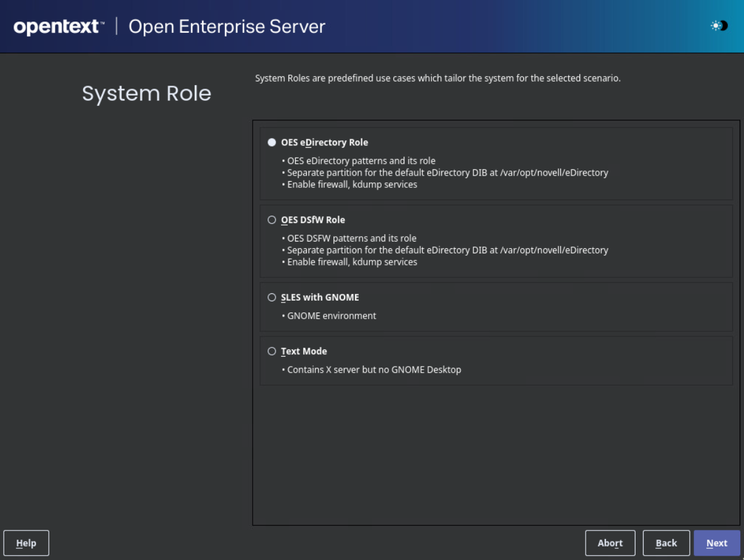Screen dimensions: 744x560
Task: Enable the Text Mode radio button
Action: [x=272, y=351]
